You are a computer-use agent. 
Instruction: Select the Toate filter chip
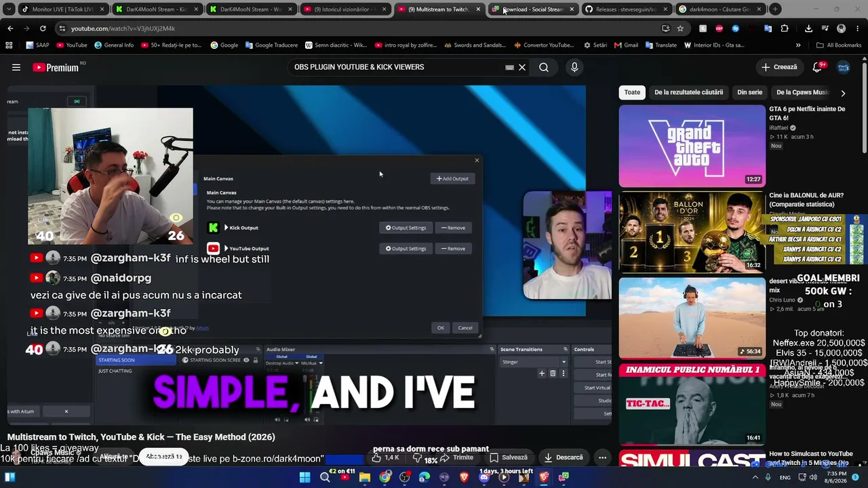[632, 92]
